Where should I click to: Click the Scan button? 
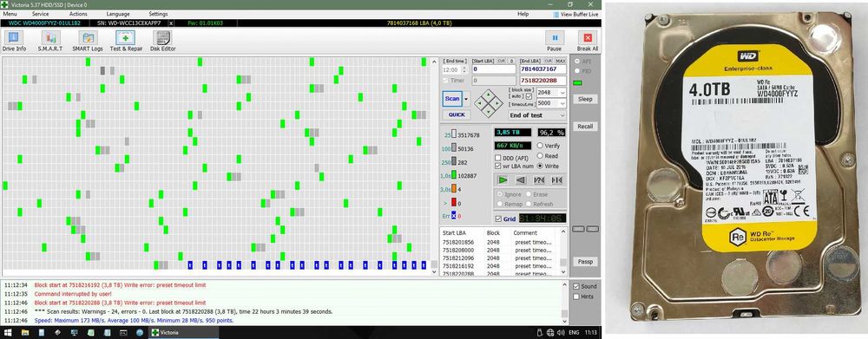452,99
